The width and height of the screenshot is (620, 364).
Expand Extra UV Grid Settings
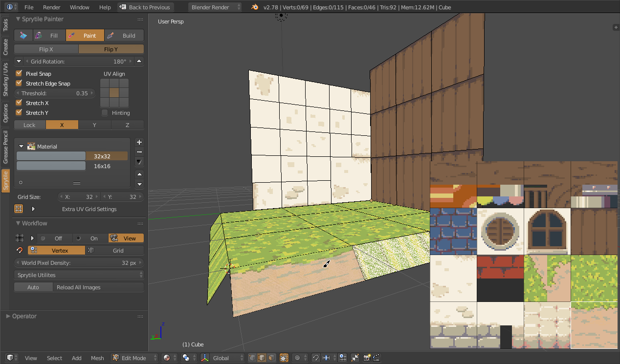coord(33,209)
